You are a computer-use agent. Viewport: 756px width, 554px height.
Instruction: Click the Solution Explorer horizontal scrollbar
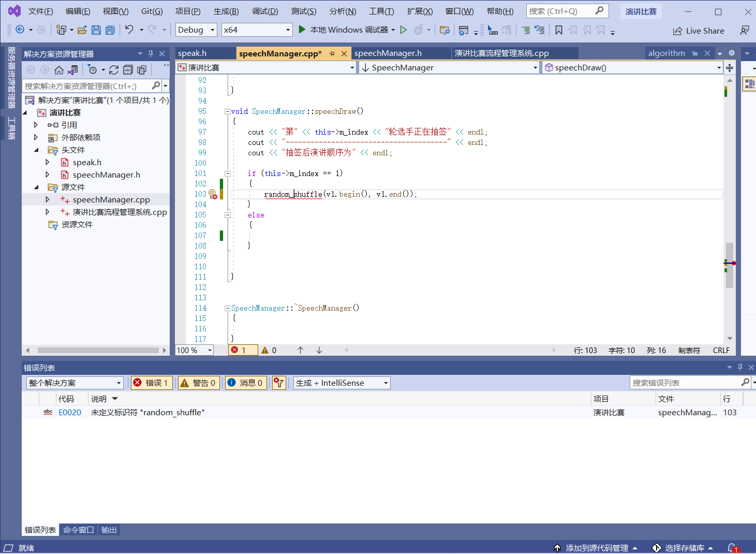coord(98,351)
